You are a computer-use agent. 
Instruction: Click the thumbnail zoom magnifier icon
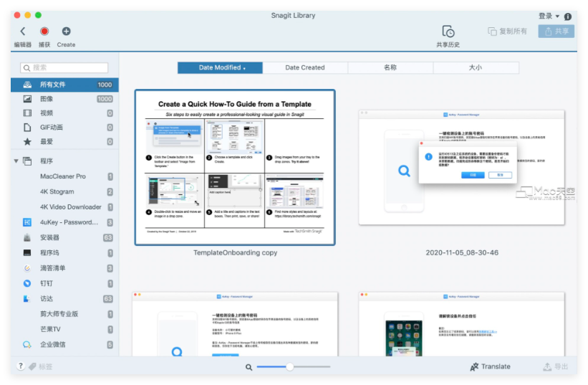[x=249, y=367]
